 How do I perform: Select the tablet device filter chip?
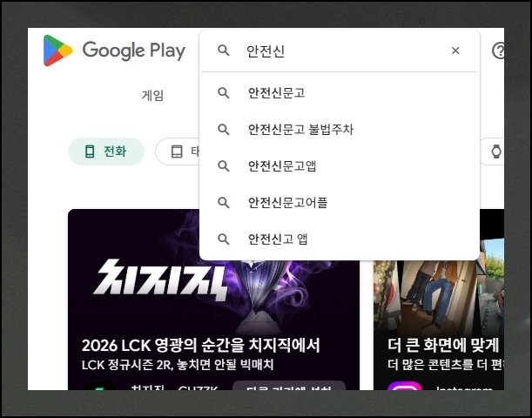click(x=178, y=152)
